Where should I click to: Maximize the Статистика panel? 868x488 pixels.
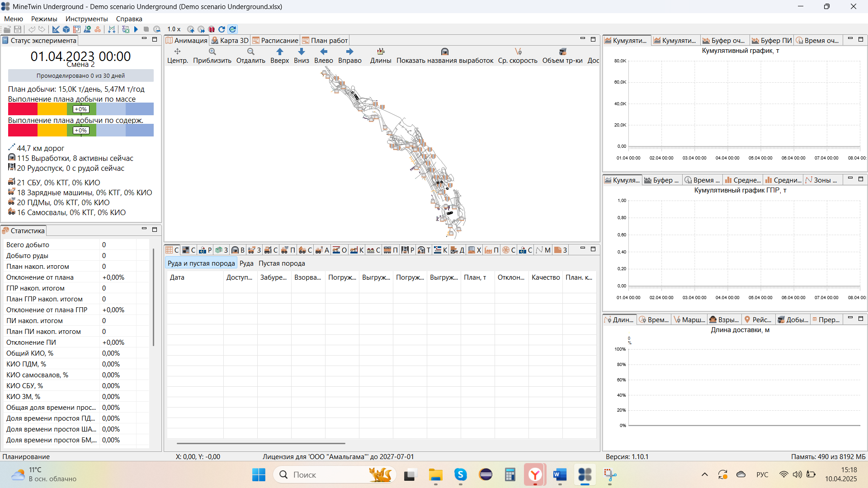point(155,230)
